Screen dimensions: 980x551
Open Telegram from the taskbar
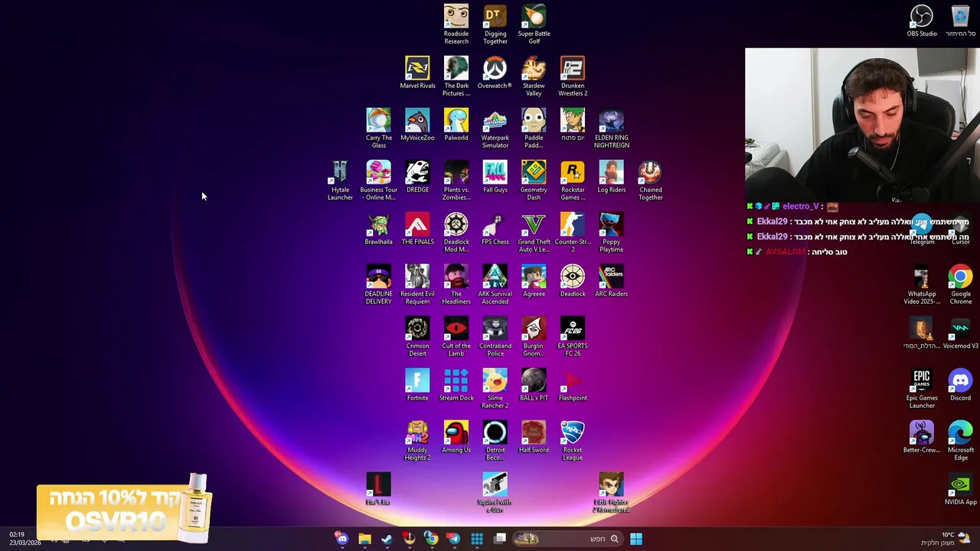point(454,539)
